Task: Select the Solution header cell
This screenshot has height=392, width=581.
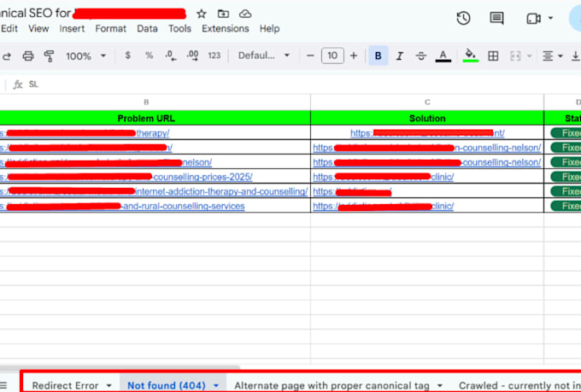Action: (427, 118)
